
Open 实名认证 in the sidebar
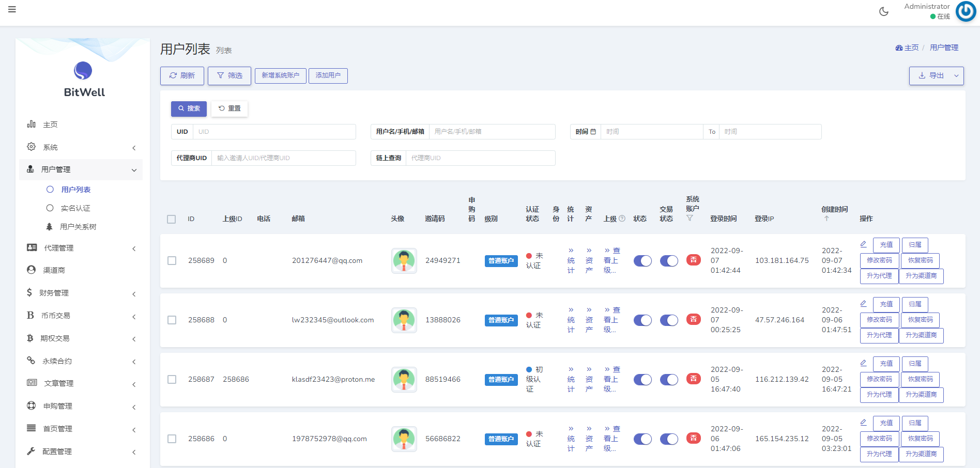75,208
